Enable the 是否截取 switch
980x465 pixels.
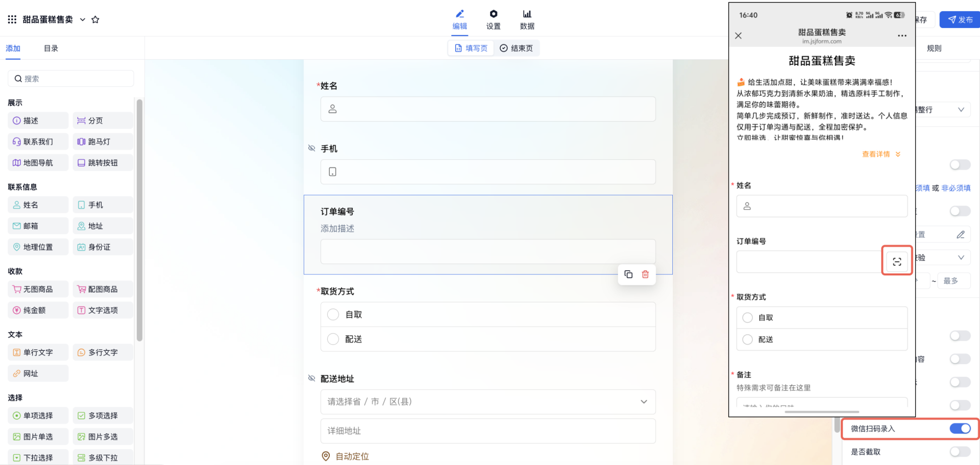tap(960, 452)
